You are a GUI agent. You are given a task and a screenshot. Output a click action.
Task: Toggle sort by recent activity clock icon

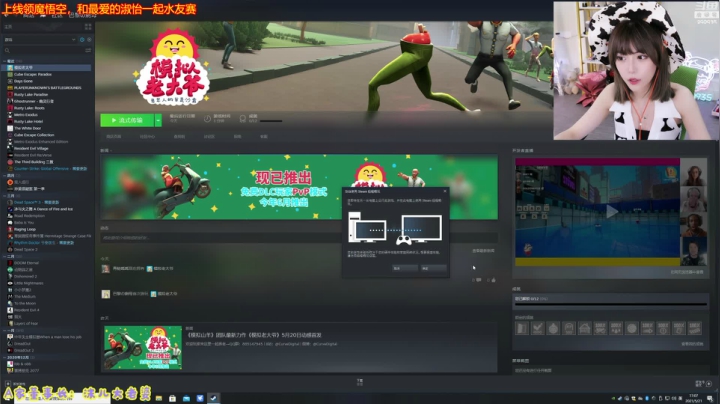[x=82, y=39]
